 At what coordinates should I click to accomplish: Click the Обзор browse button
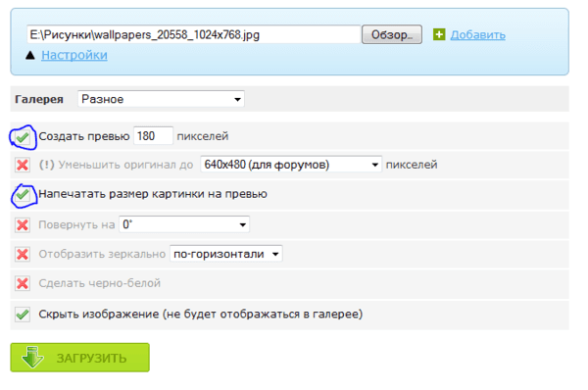coord(392,35)
